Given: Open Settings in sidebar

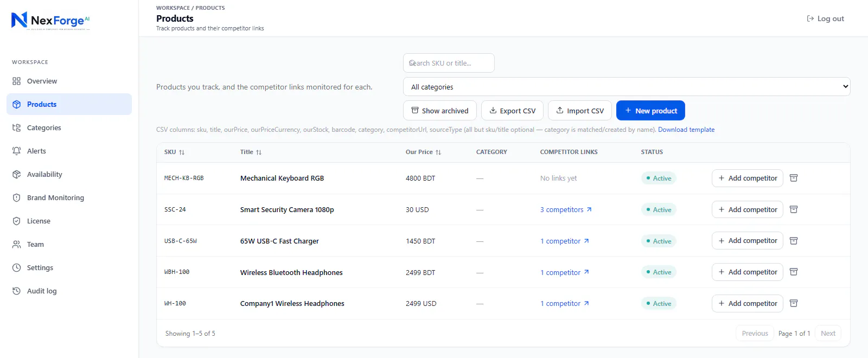Looking at the screenshot, I should 69,268.
